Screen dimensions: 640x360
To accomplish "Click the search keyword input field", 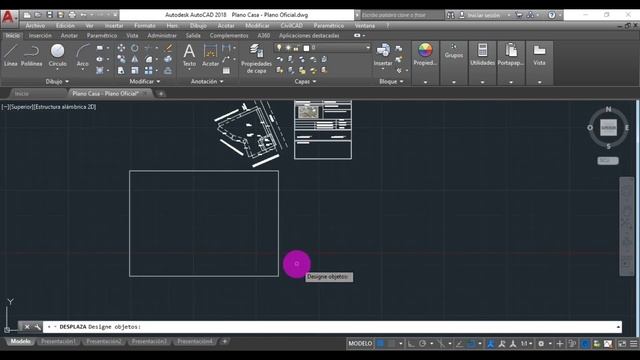I will click(402, 15).
